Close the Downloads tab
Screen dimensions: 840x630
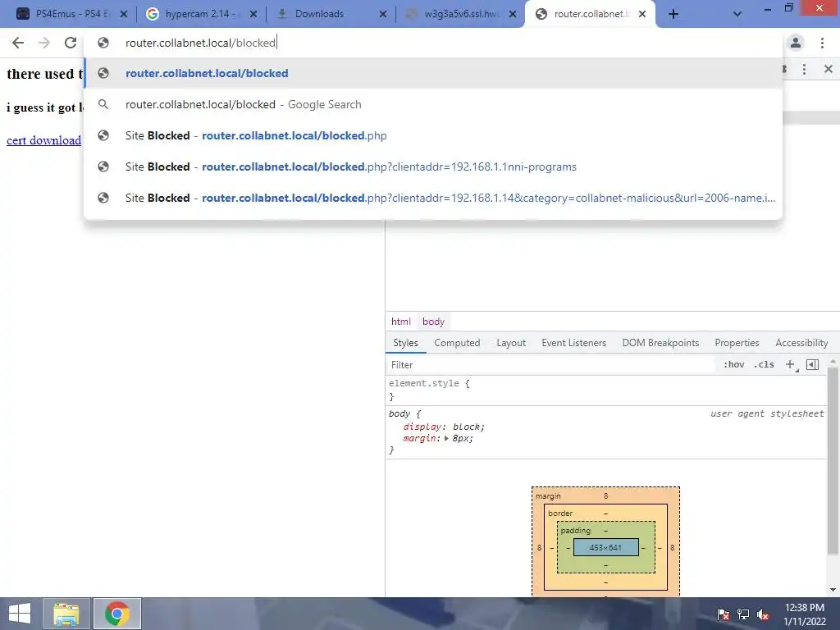pyautogui.click(x=383, y=15)
